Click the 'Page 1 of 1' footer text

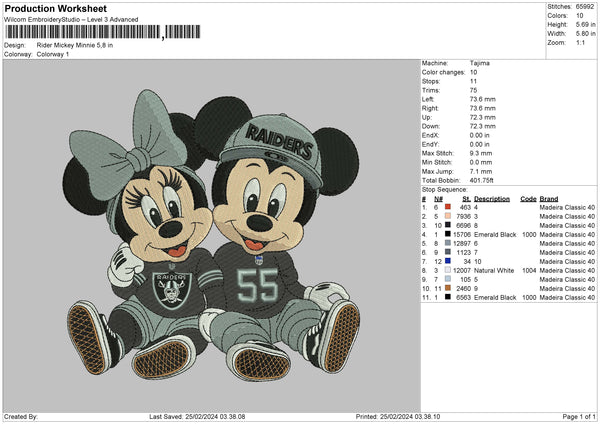[579, 416]
